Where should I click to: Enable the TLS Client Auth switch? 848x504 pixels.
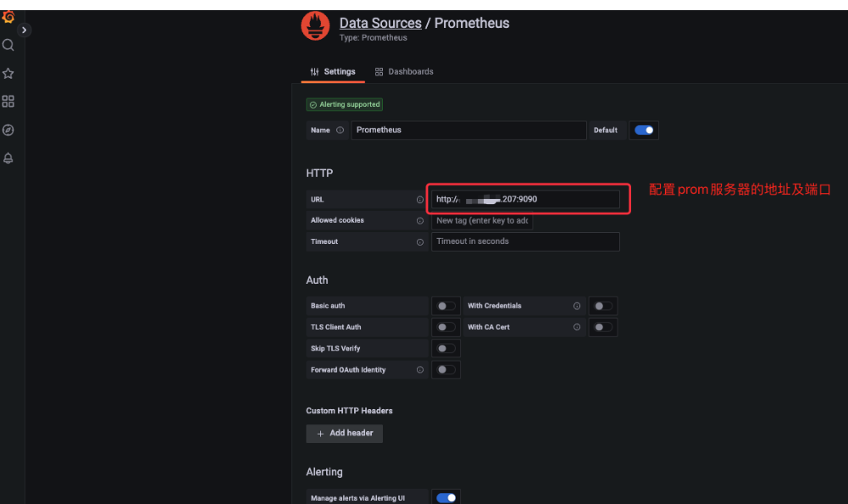tap(446, 327)
